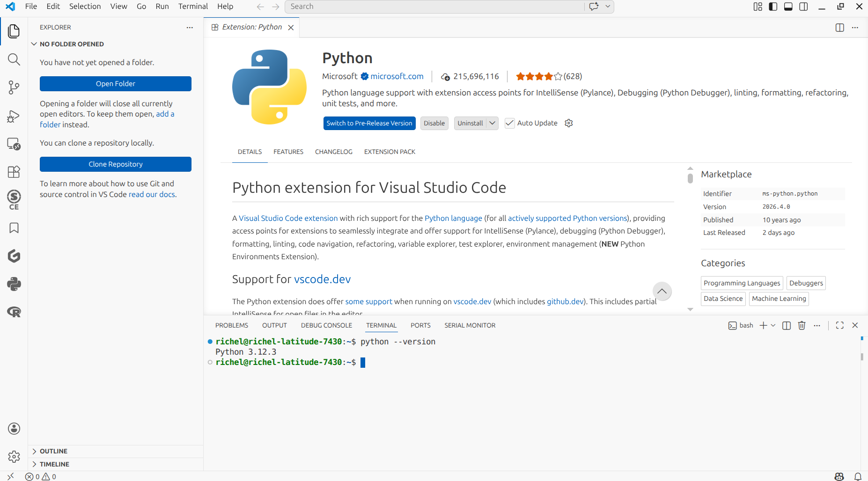Show the Debug Console tab
Image resolution: width=868 pixels, height=481 pixels.
click(326, 325)
